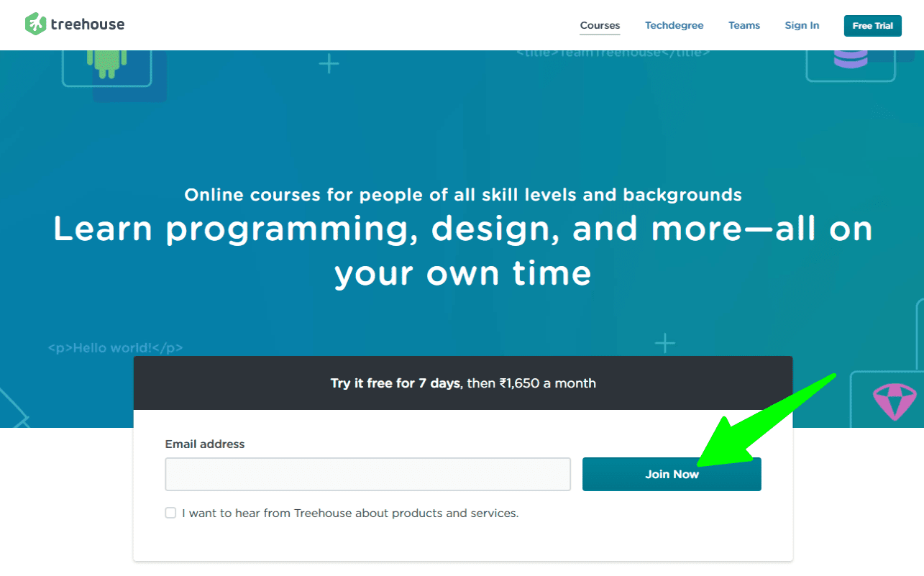Click the plus sign above the pricing banner

pyautogui.click(x=664, y=344)
